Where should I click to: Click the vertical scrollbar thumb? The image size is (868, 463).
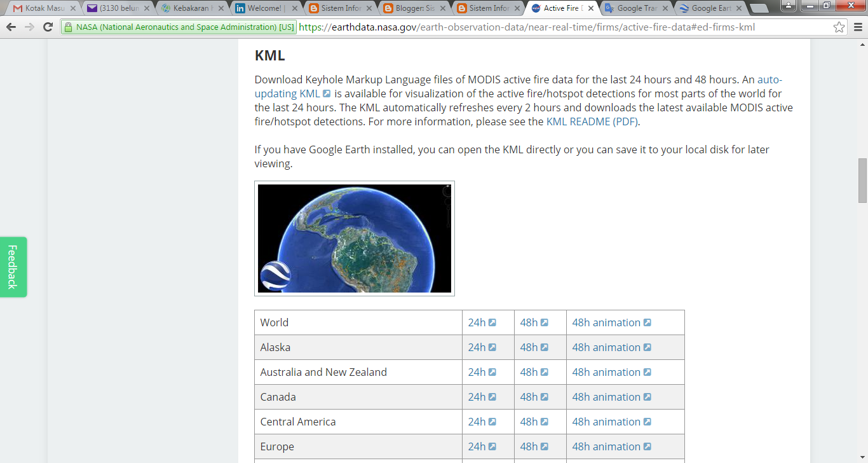click(x=862, y=180)
